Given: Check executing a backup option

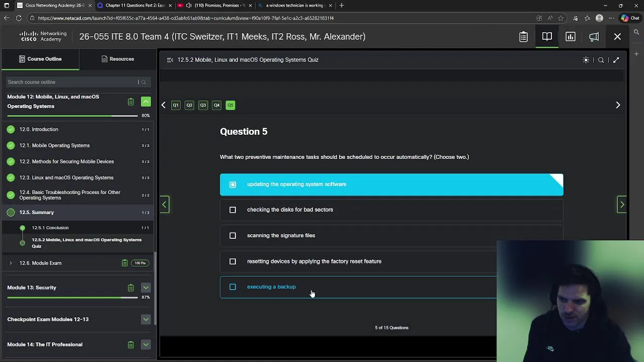Looking at the screenshot, I should coord(232,287).
